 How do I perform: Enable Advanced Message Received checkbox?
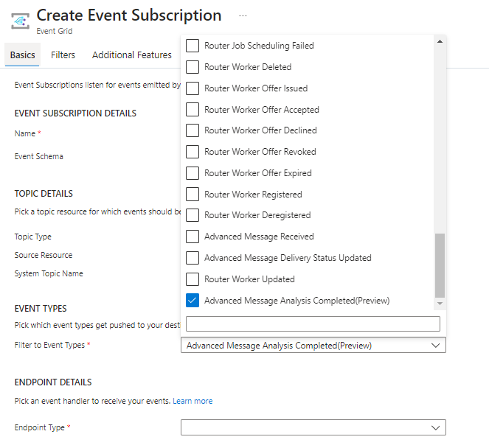point(193,237)
